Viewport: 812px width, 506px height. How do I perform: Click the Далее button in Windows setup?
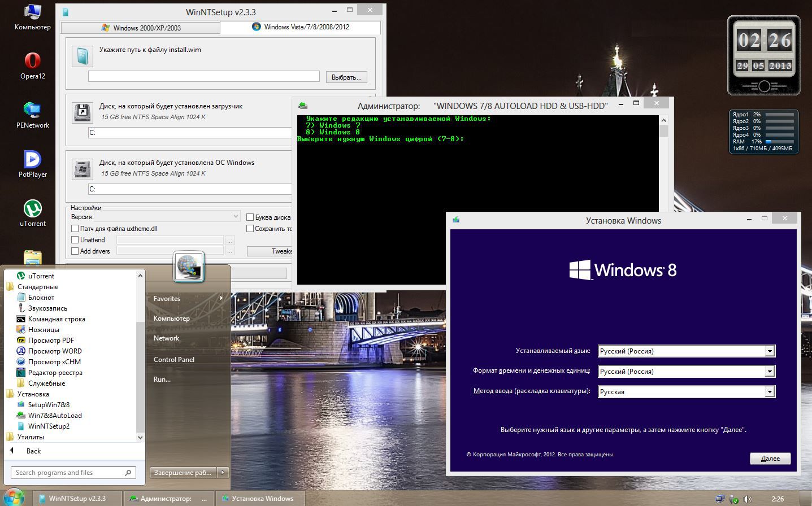click(x=770, y=459)
